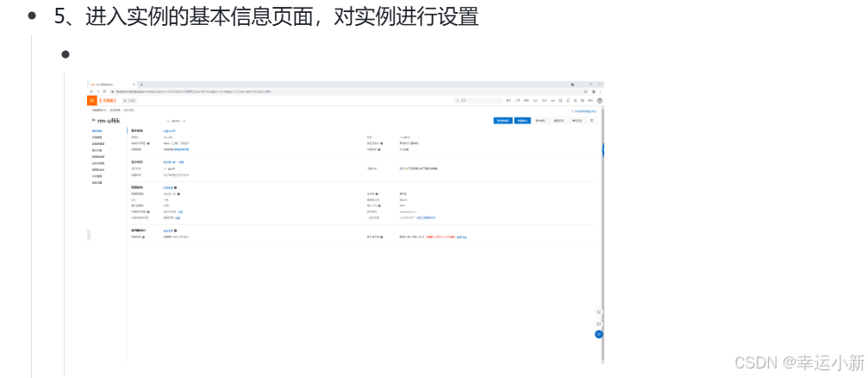Click the blue circular floating button
Viewport: 868px width, 378px height.
tap(598, 334)
